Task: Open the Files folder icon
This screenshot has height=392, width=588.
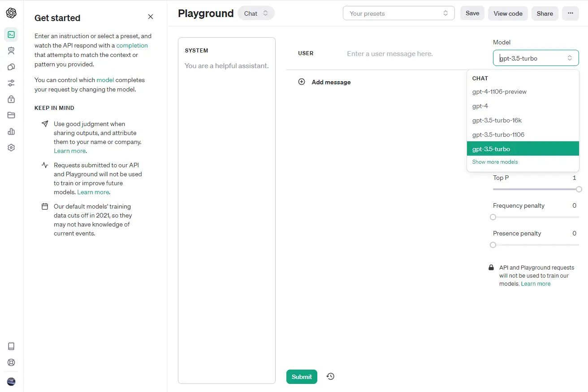Action: coord(11,115)
